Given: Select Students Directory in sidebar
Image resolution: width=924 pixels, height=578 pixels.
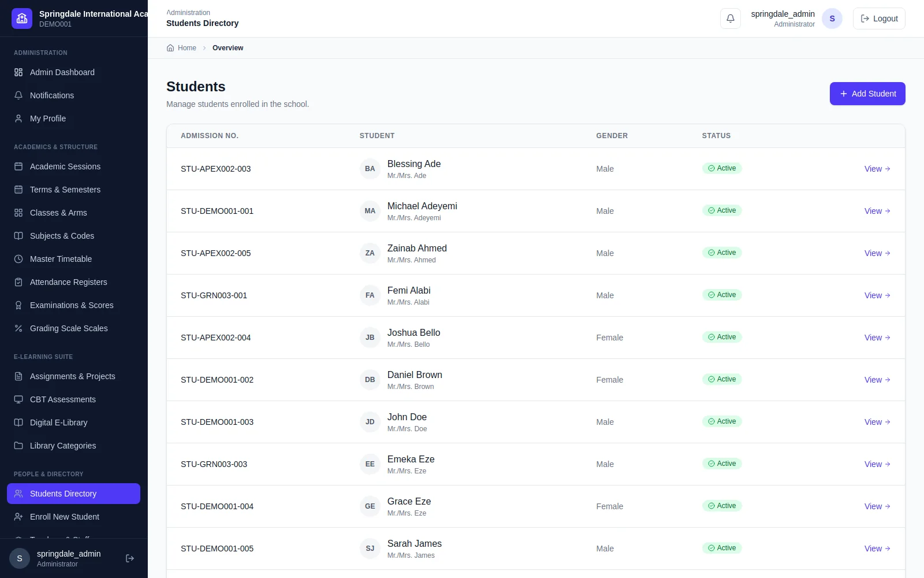Looking at the screenshot, I should pyautogui.click(x=73, y=494).
